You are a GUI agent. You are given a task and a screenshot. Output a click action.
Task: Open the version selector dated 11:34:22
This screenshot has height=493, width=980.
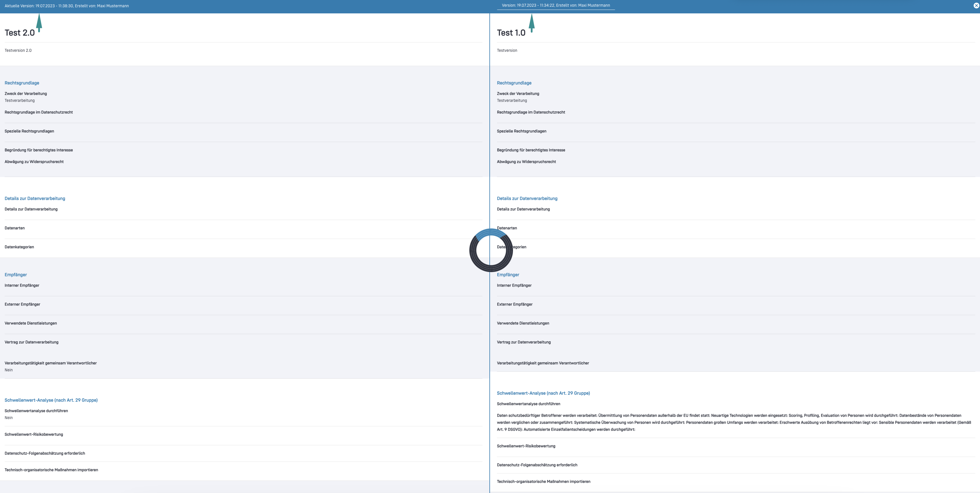pos(555,6)
